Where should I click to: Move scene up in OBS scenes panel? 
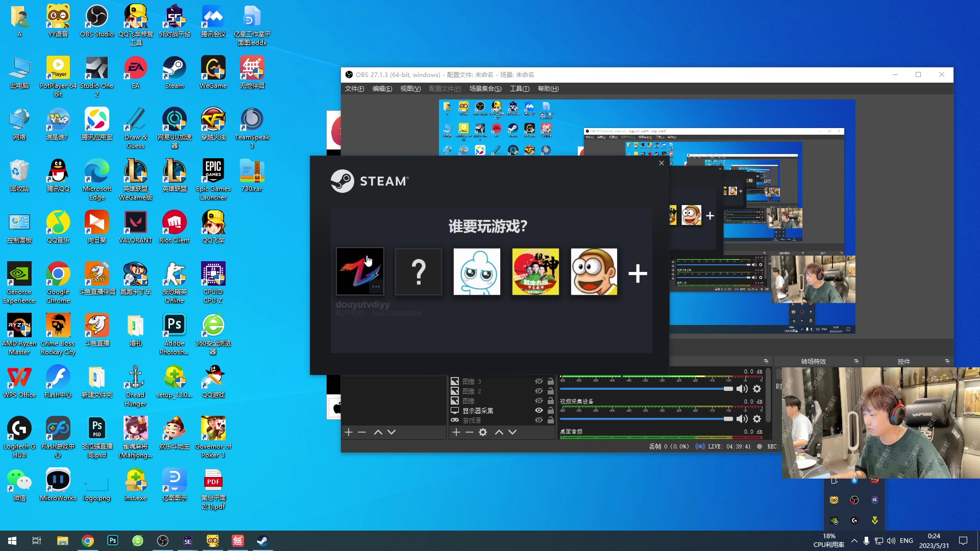[378, 432]
